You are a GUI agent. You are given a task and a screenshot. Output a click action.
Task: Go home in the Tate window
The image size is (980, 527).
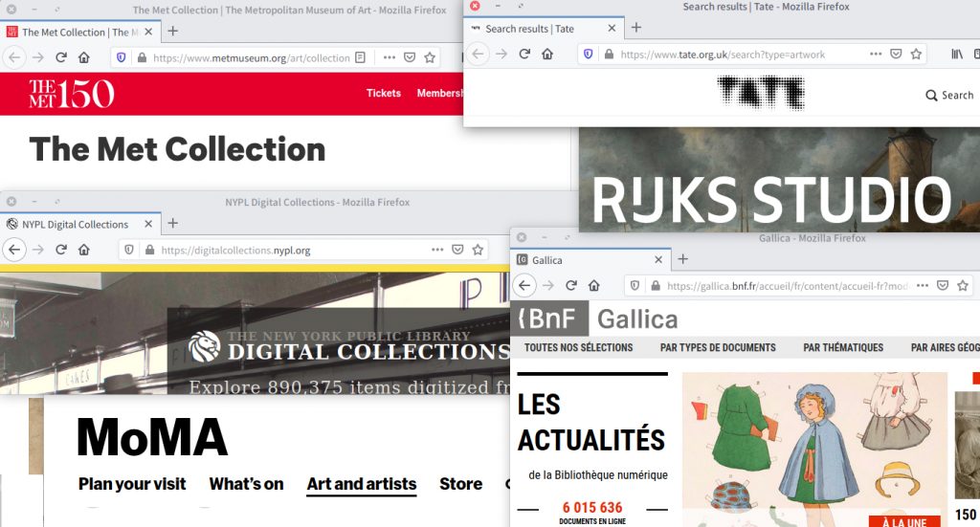pos(547,54)
